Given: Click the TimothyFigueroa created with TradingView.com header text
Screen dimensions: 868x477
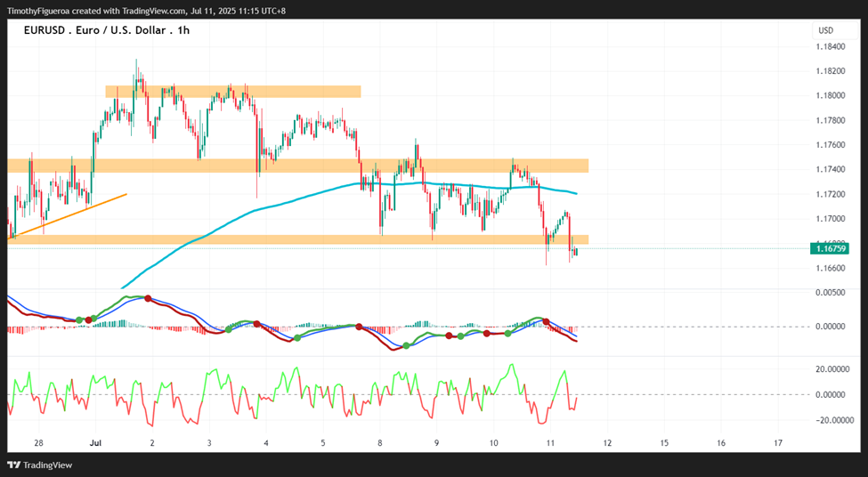Looking at the screenshot, I should [146, 11].
